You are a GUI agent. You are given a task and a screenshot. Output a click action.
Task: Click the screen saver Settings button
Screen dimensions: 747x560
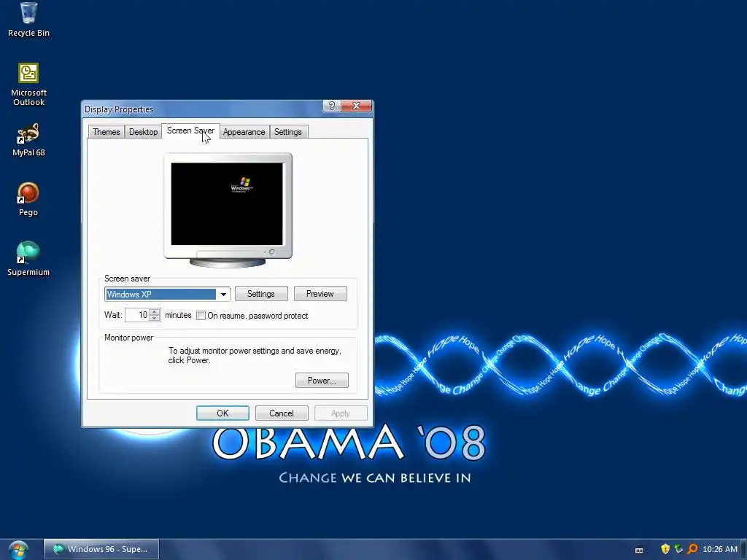coord(261,294)
